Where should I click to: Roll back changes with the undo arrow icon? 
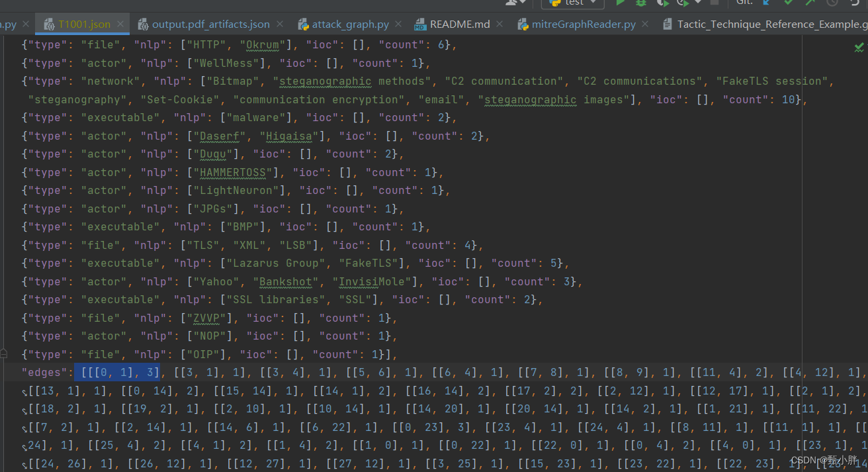[x=854, y=3]
